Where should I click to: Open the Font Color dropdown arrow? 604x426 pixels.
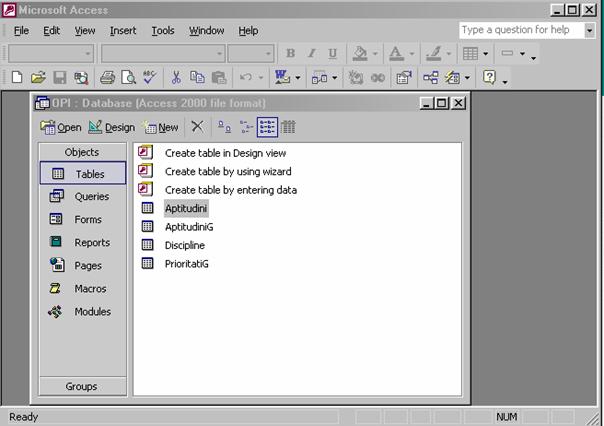pyautogui.click(x=412, y=54)
